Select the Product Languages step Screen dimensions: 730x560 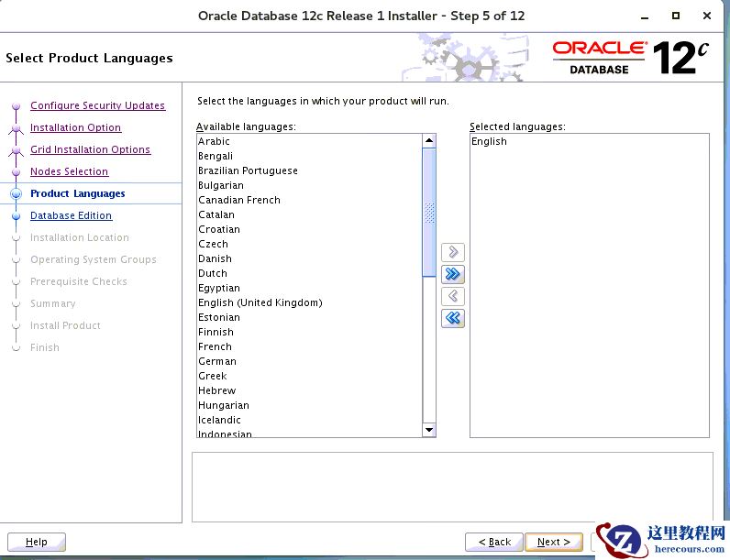(78, 193)
